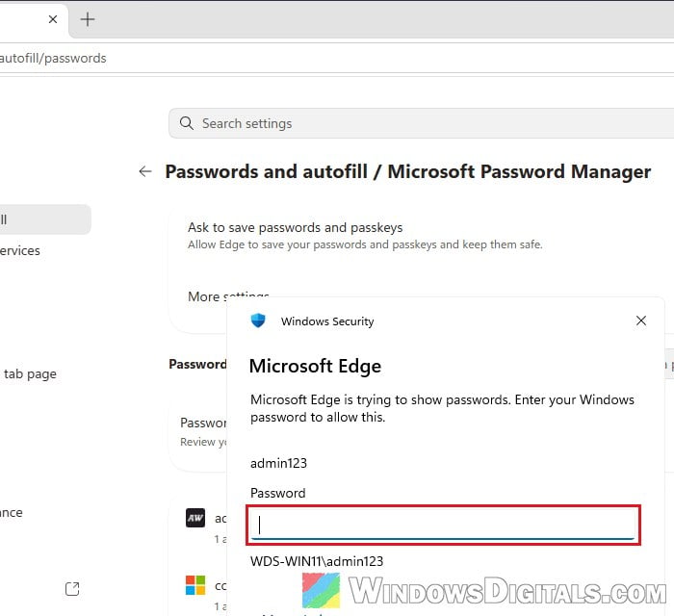Click the address bar showing autofill/passwords
674x616 pixels.
[337, 58]
